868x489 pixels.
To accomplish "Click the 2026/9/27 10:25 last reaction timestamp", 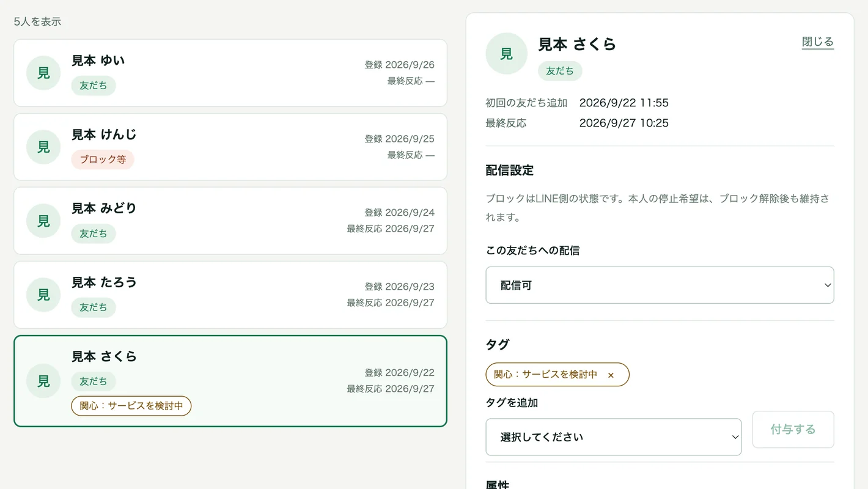I will 624,123.
